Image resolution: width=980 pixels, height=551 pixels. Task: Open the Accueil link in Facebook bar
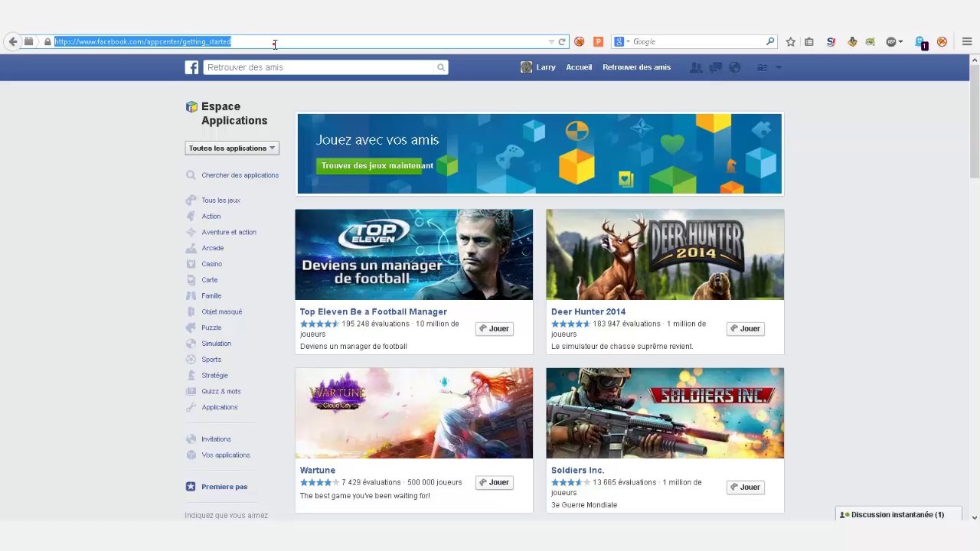579,67
